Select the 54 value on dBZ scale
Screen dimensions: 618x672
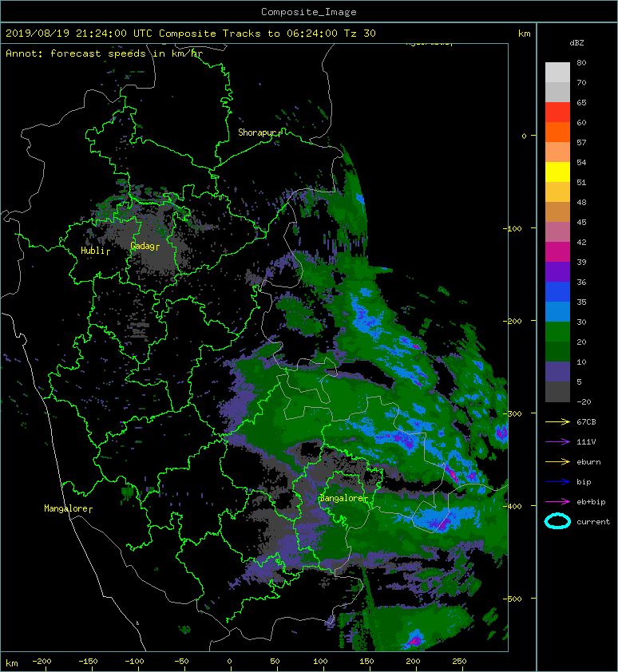581,163
